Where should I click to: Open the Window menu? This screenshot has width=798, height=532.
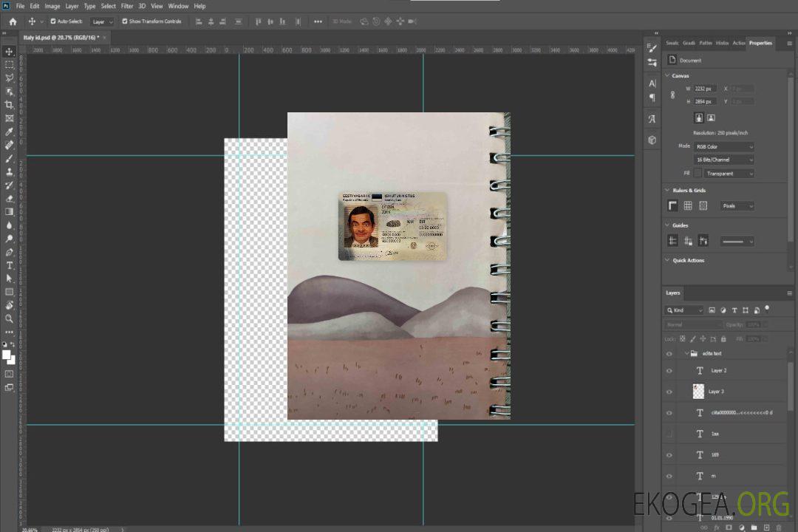pos(178,6)
